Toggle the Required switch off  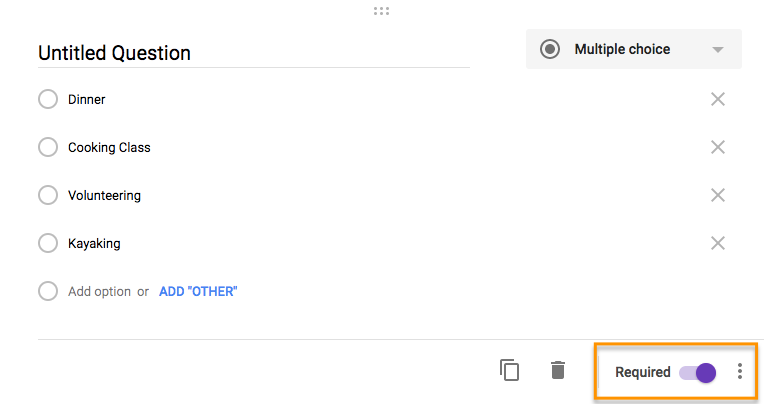[698, 372]
